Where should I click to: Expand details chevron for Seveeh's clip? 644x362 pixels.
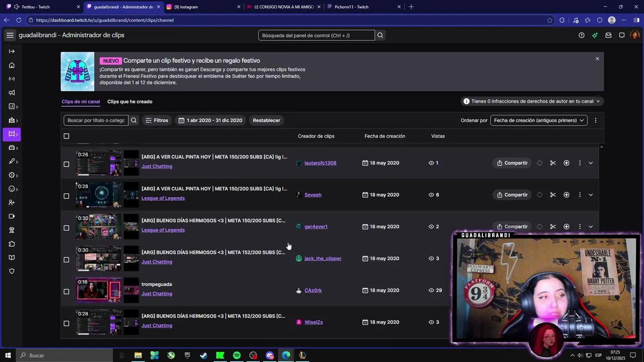(x=591, y=195)
